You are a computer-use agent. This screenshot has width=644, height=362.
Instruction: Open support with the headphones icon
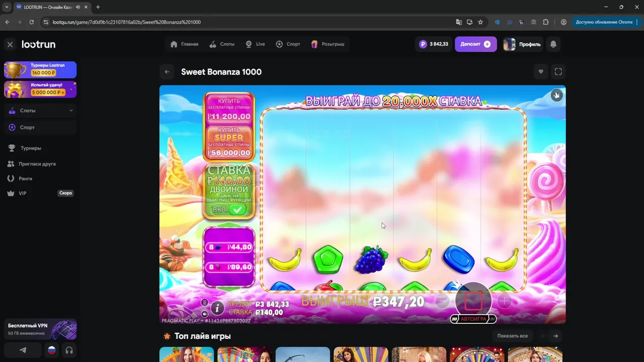[x=69, y=350]
